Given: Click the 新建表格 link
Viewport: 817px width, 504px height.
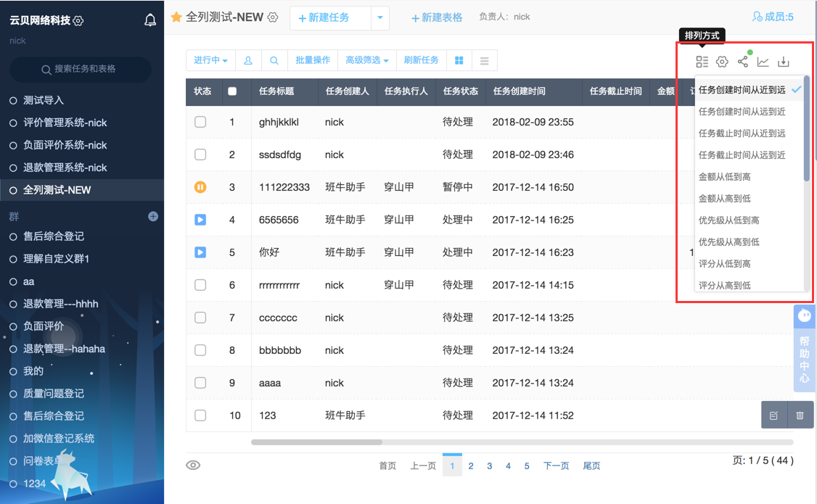Looking at the screenshot, I should coord(437,17).
